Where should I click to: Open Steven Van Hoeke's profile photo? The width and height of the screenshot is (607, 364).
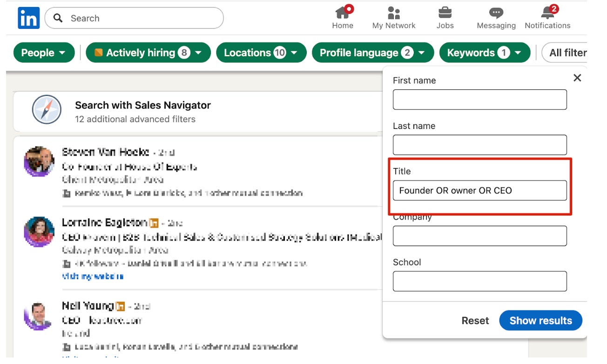40,162
